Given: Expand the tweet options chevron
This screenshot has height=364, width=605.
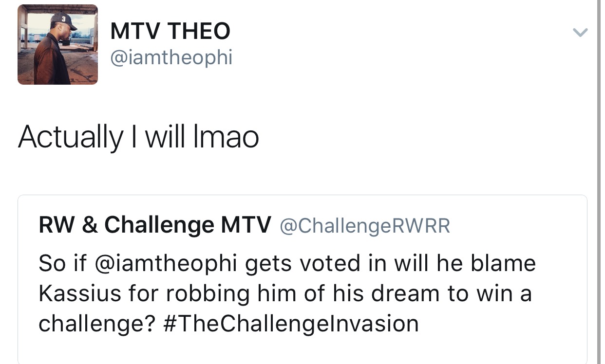Looking at the screenshot, I should point(580,33).
